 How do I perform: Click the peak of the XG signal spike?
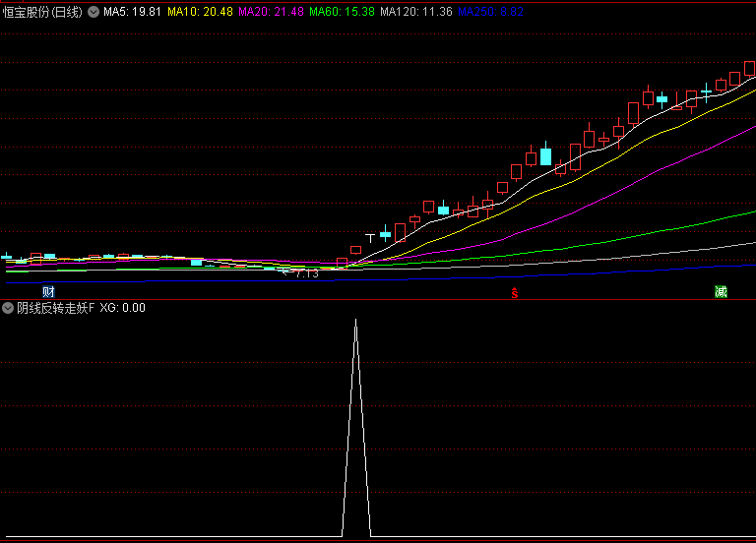(x=355, y=321)
